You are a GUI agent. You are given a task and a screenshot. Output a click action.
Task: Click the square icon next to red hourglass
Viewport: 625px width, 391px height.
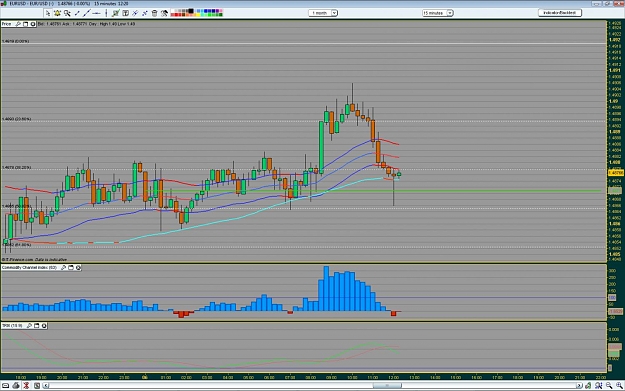pyautogui.click(x=37, y=385)
